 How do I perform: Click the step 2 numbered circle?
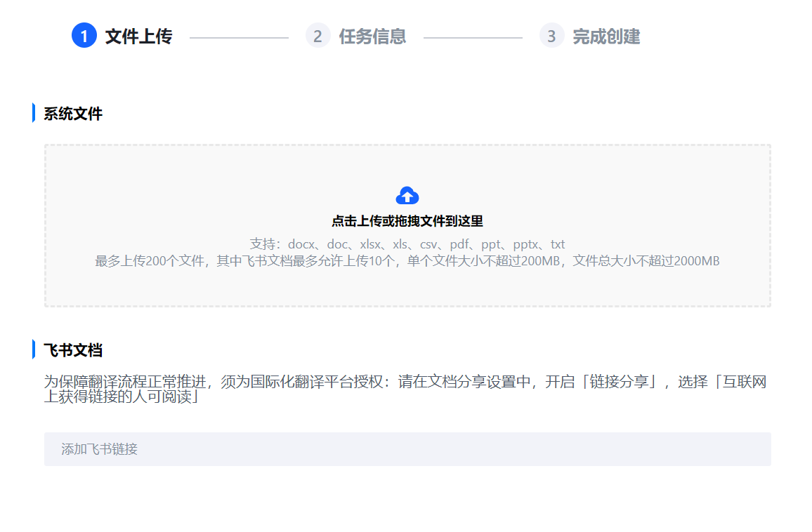(317, 36)
